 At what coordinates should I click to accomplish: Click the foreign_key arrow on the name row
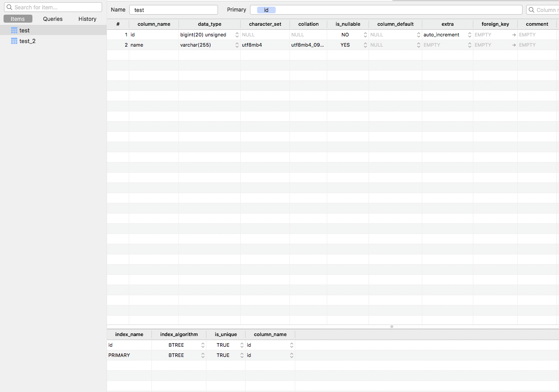[514, 44]
